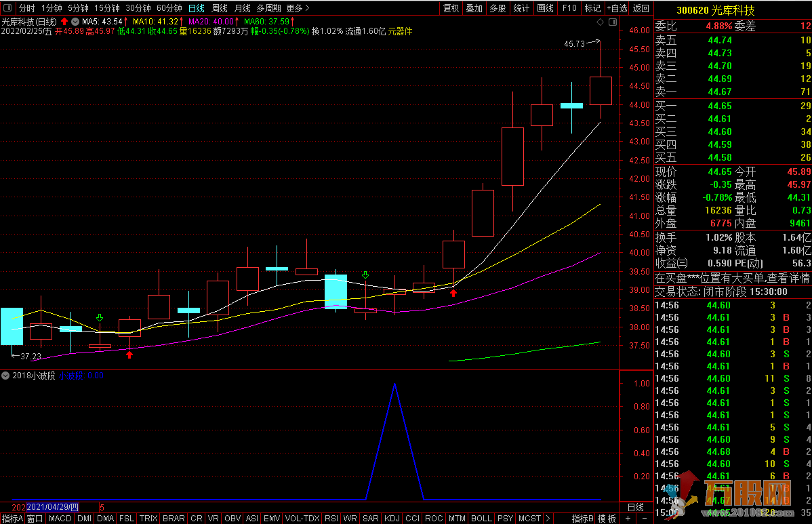812x524 pixels.
Task: Select the 5分钟 timeframe
Action: (78, 7)
